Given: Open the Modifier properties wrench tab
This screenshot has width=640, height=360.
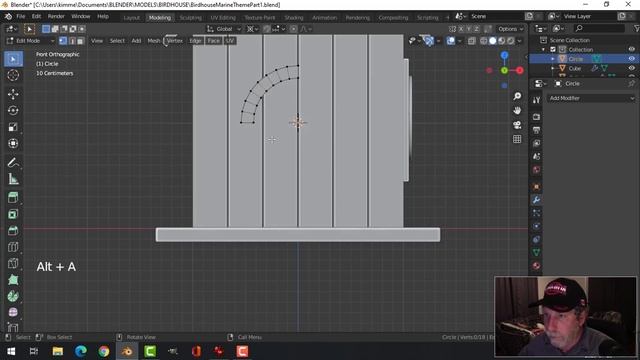Looking at the screenshot, I should point(536,200).
